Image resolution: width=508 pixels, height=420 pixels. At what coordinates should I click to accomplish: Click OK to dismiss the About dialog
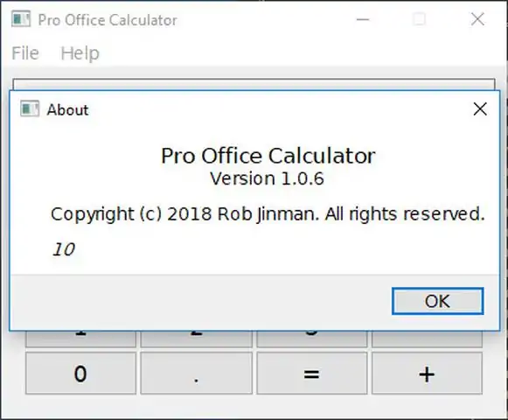tap(437, 301)
